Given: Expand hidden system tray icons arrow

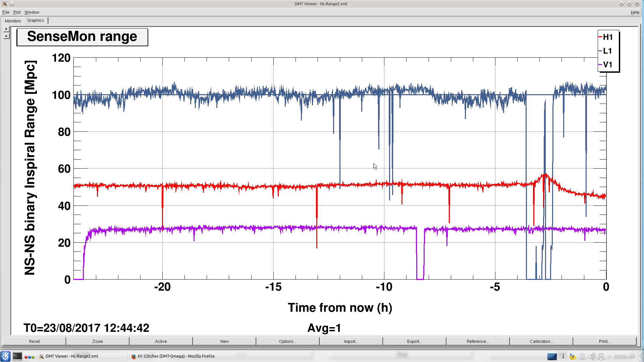Looking at the screenshot, I should pos(609,357).
